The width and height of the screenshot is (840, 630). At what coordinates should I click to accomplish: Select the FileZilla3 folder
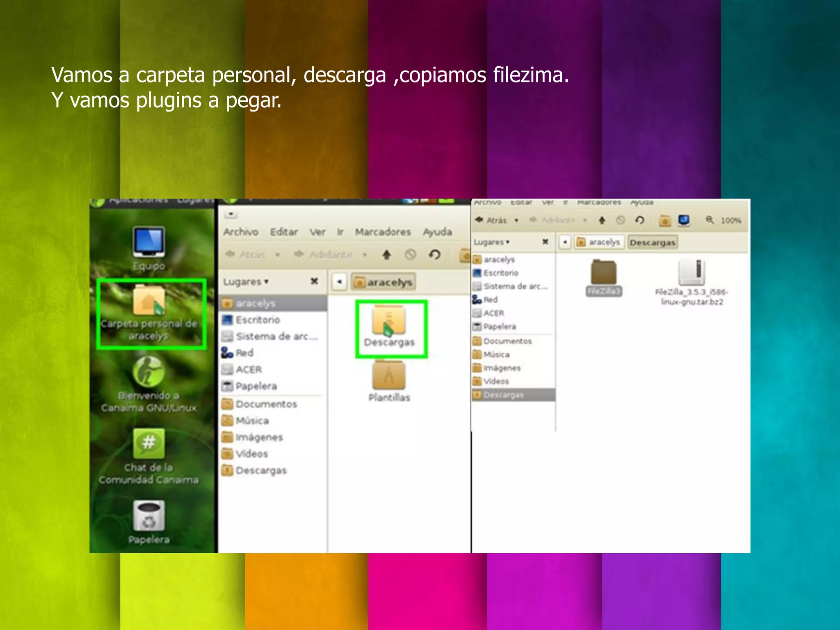pyautogui.click(x=604, y=278)
